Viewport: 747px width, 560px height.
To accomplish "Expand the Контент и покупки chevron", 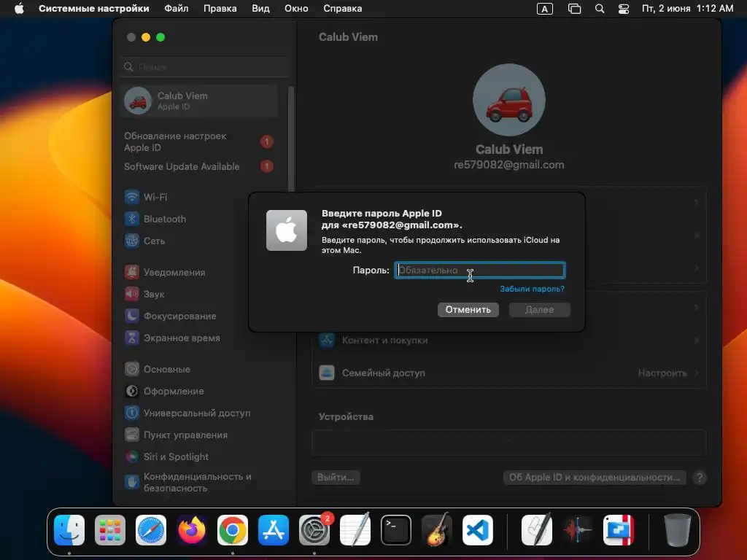I will tap(697, 340).
